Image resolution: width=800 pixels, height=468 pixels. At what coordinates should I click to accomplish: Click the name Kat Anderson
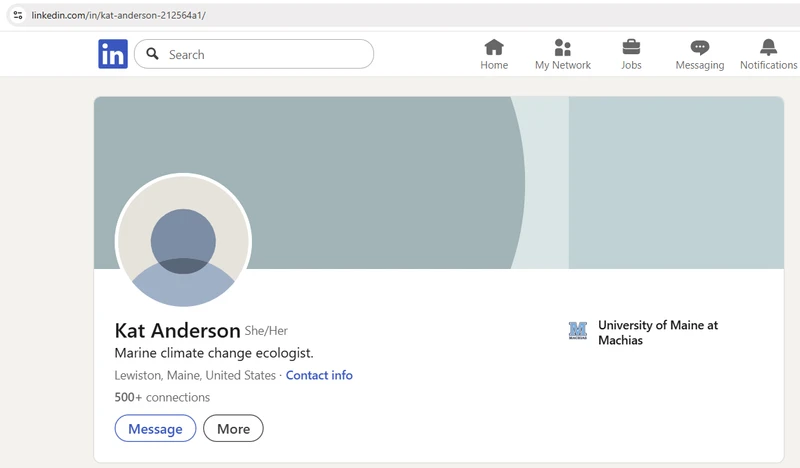tap(178, 331)
